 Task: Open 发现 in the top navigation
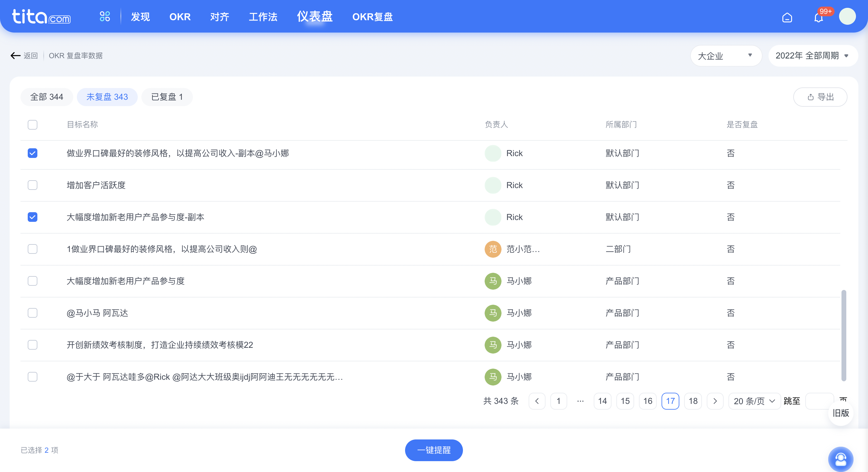140,17
